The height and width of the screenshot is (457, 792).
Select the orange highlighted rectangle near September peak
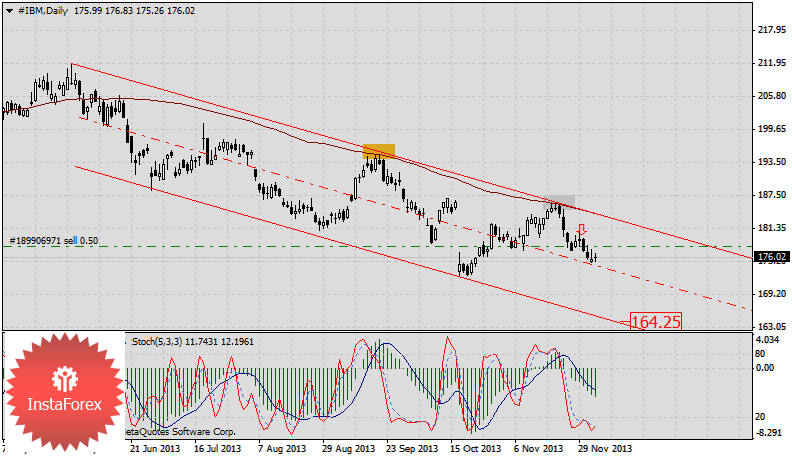379,151
